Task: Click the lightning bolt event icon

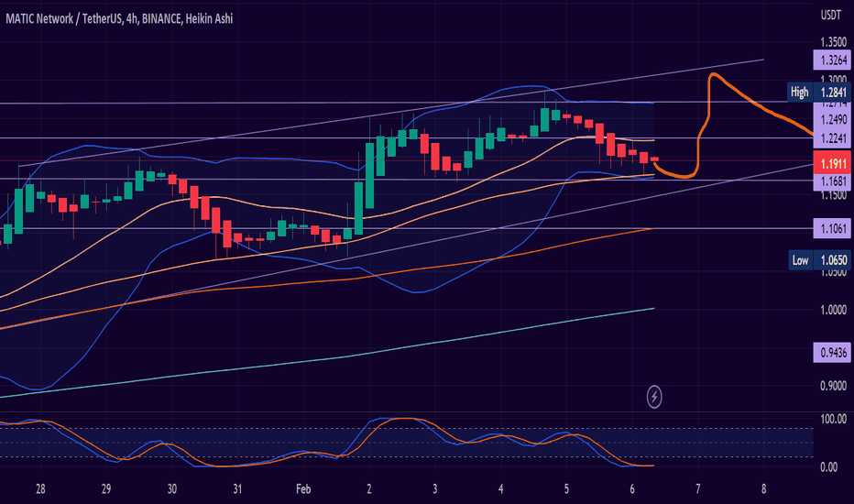Action: coord(654,397)
